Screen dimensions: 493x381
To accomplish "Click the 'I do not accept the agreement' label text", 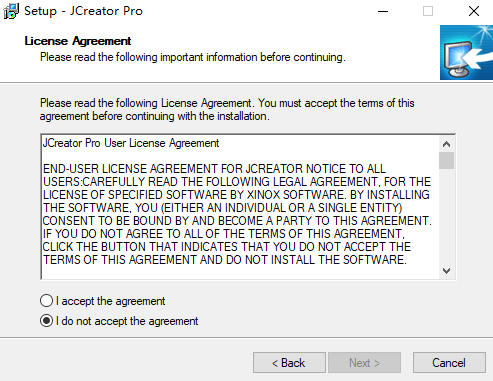I will pos(127,321).
